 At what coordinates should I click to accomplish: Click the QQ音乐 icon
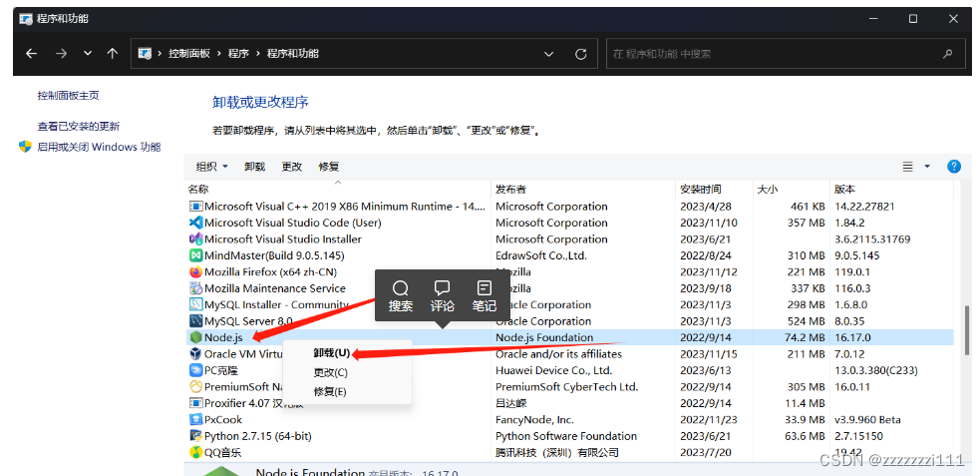195,452
